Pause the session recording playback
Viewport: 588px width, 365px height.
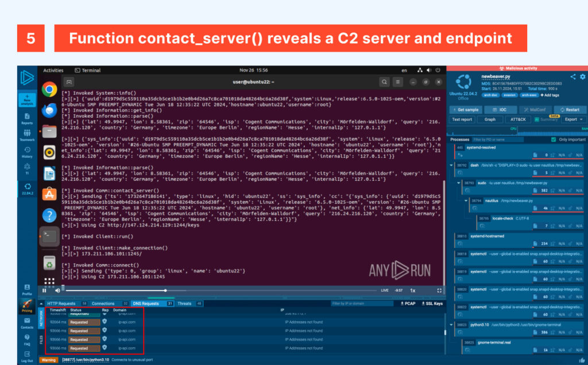[44, 290]
